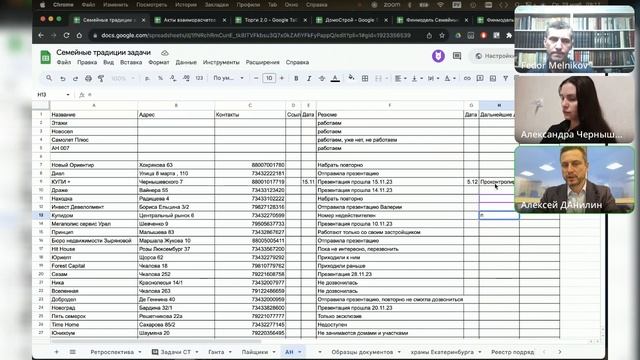
Task: Open horizontal align dropdown
Action: [x=400, y=78]
